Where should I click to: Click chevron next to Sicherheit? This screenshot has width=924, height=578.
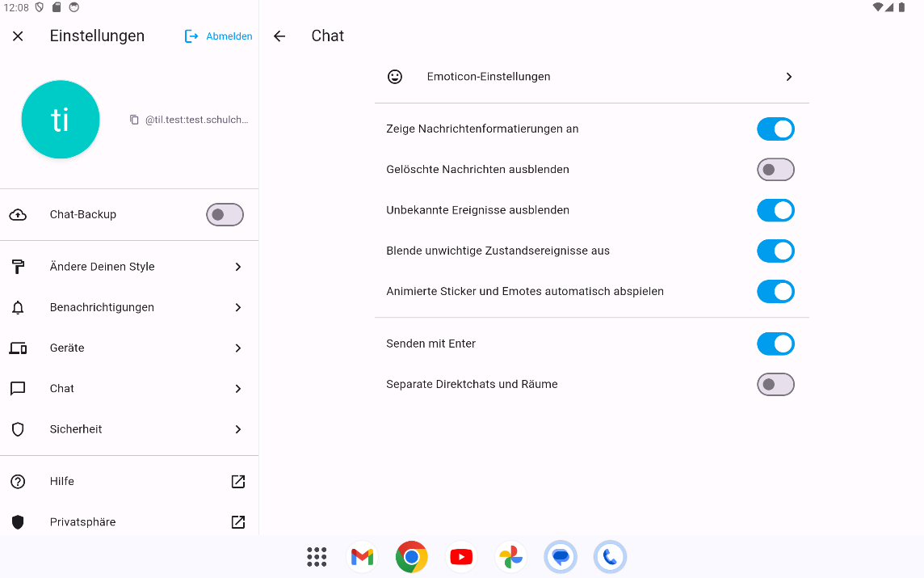click(x=238, y=429)
